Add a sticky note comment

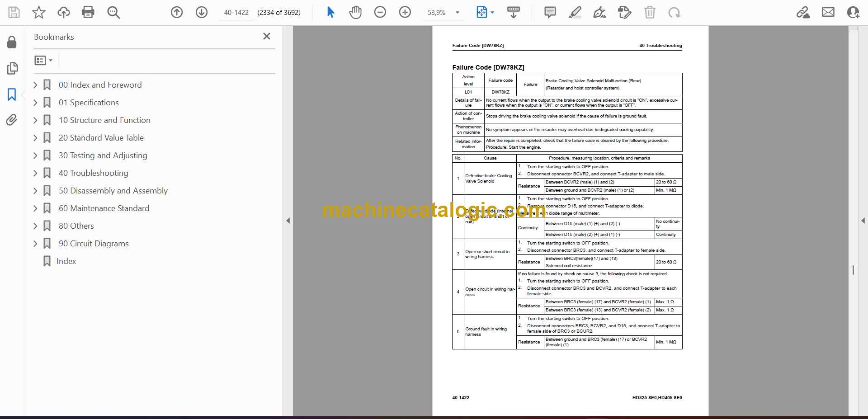(x=550, y=12)
